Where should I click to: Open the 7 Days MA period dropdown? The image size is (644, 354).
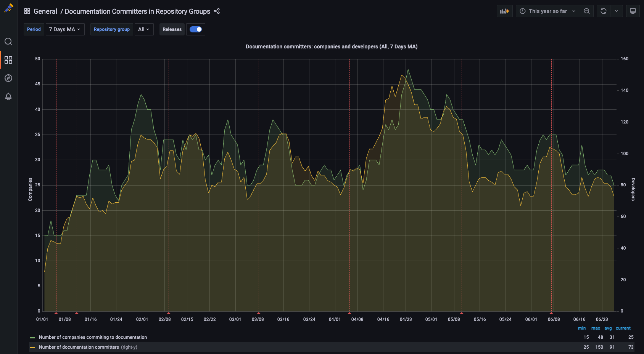click(65, 29)
